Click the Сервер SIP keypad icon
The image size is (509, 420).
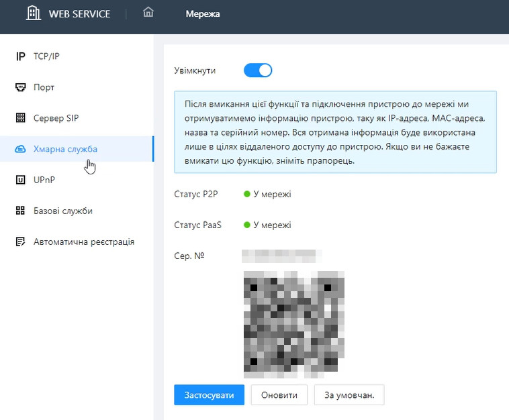(x=20, y=118)
